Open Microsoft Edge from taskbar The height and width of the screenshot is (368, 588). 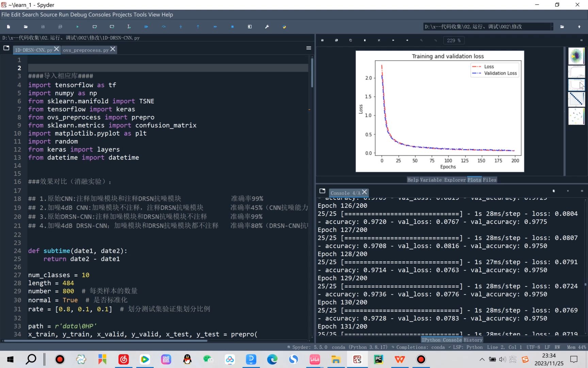click(272, 359)
